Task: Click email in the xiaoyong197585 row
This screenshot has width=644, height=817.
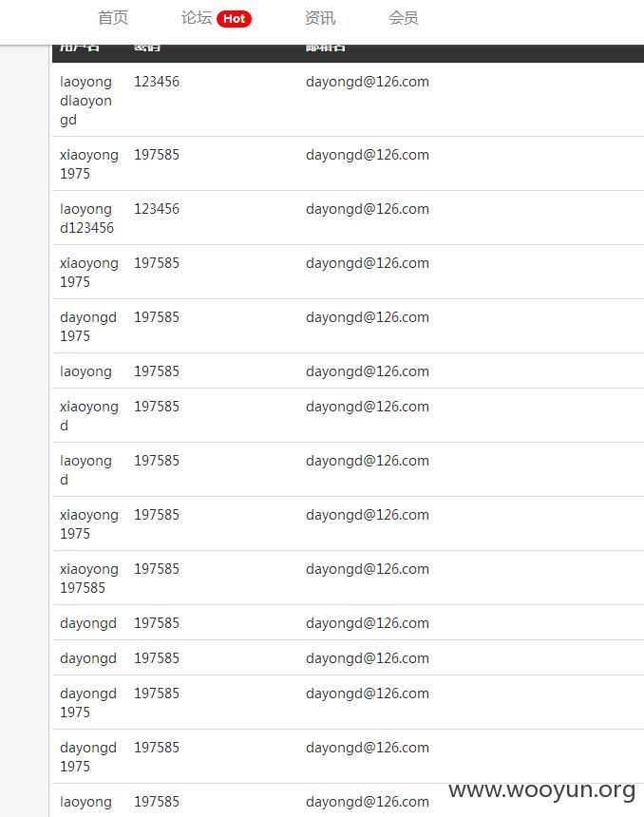Action: pos(368,569)
